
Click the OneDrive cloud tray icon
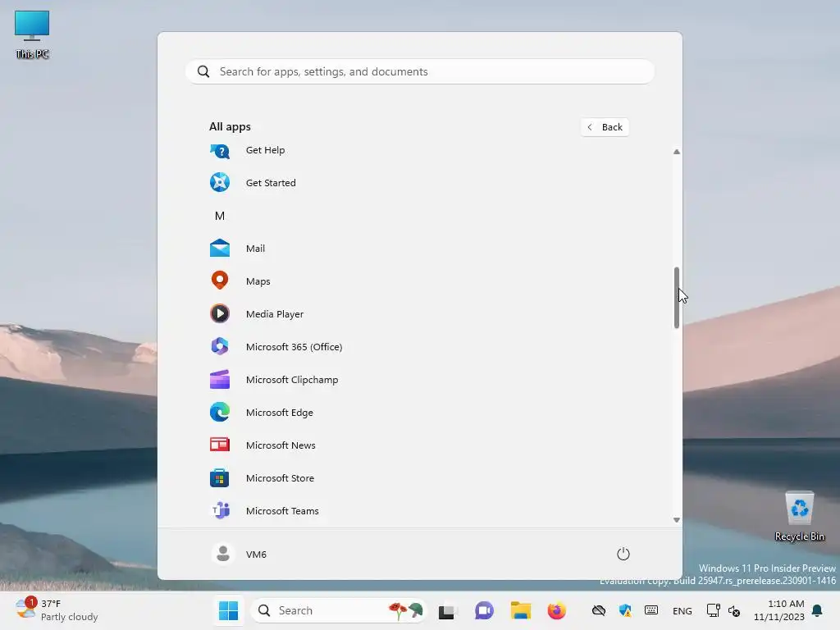598,610
